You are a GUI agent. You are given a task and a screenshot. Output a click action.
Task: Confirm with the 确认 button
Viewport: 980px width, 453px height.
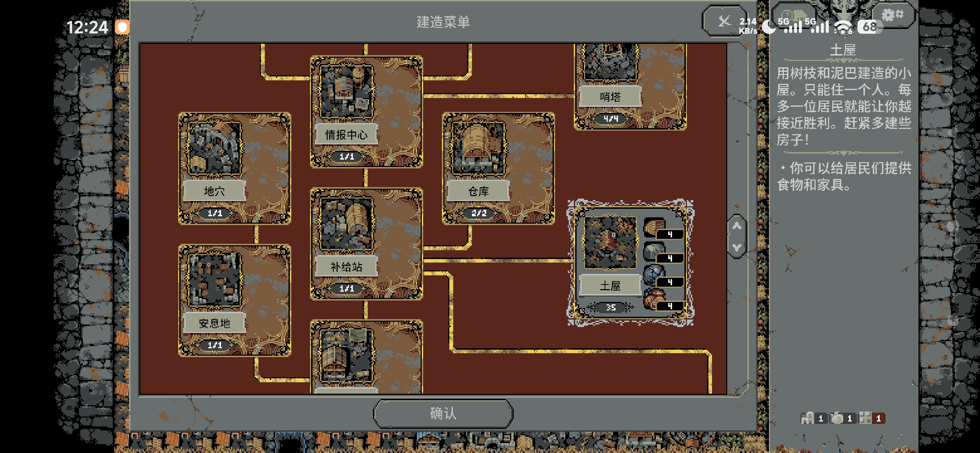[x=443, y=413]
